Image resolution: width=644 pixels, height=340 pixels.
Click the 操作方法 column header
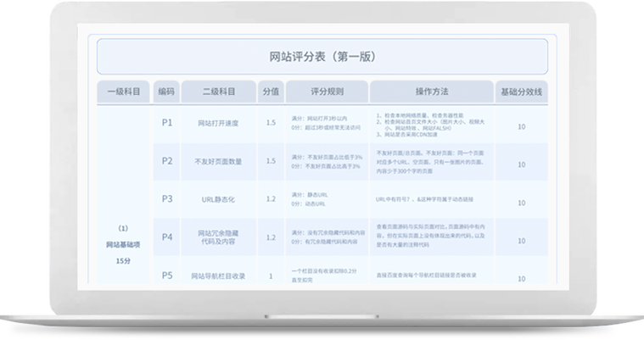pos(432,92)
